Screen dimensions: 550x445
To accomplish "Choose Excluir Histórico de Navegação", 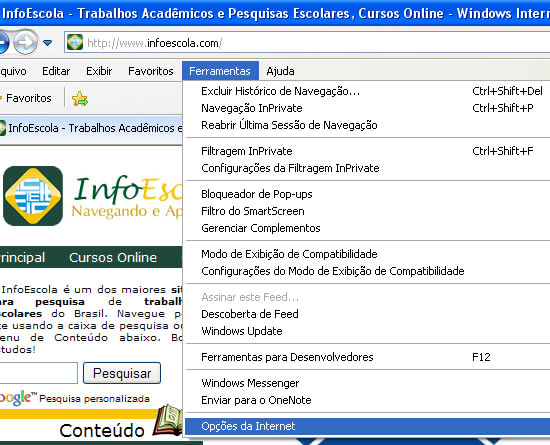I will (367, 91).
